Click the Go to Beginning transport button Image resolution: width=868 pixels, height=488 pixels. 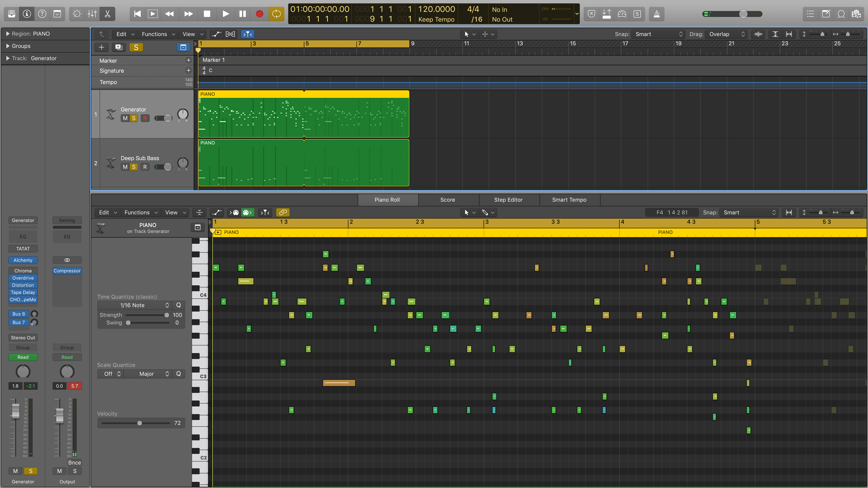(x=137, y=14)
